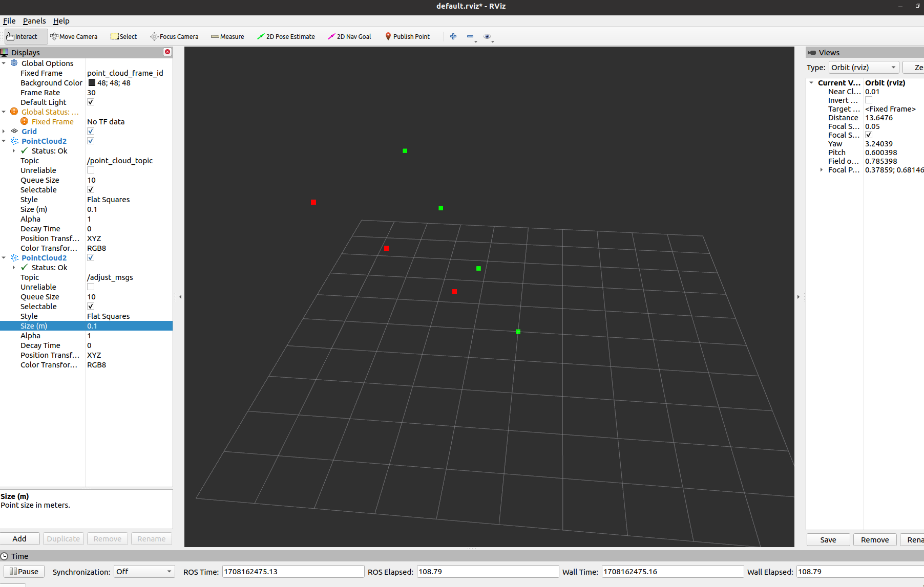Choose the Select tool
Image resolution: width=924 pixels, height=587 pixels.
[124, 36]
